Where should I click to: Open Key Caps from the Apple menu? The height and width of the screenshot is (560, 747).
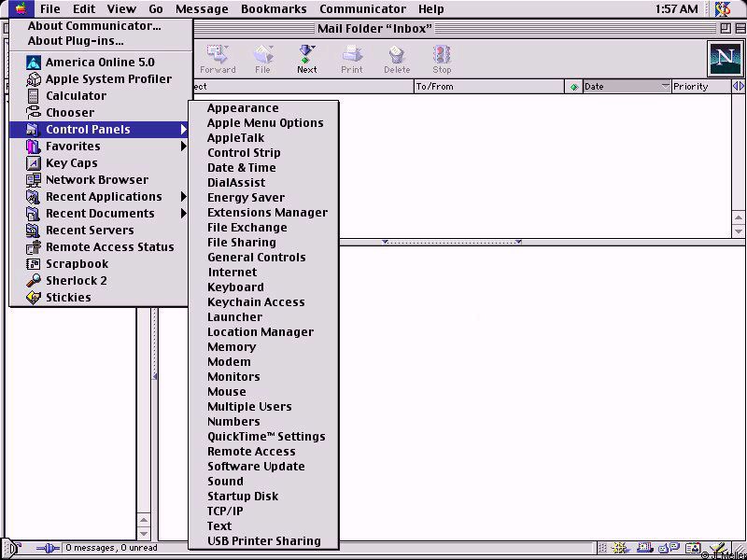[71, 162]
